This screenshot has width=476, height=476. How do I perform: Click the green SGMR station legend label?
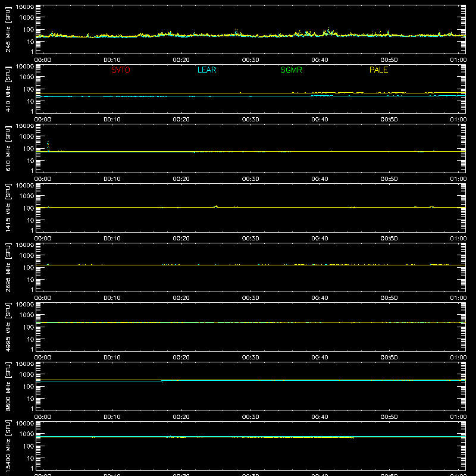291,70
